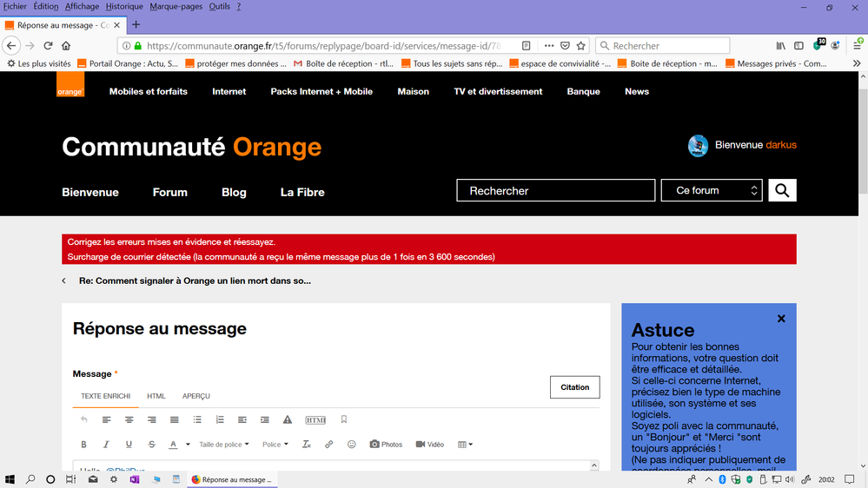
Task: Click the Orange logo
Action: [70, 84]
